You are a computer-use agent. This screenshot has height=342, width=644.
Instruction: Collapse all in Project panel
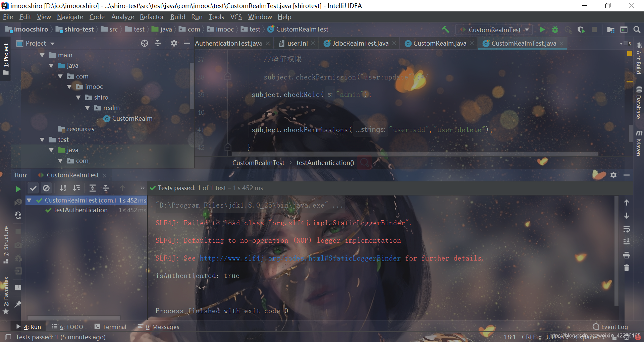(x=158, y=43)
